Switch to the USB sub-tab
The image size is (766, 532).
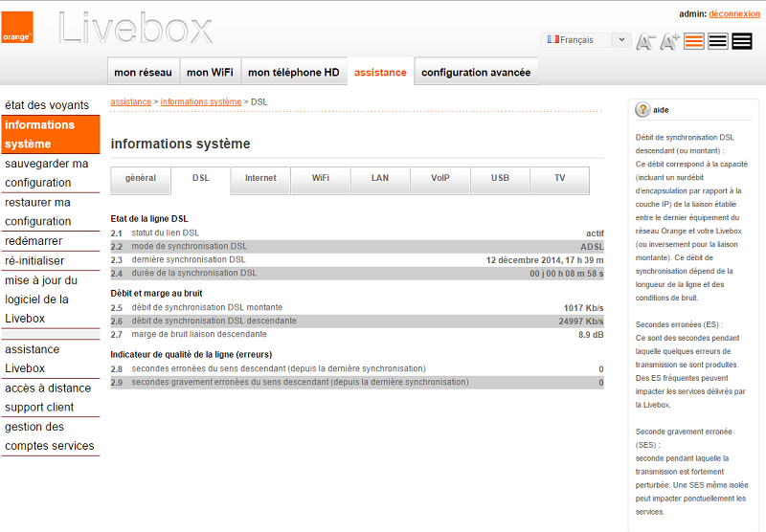500,180
